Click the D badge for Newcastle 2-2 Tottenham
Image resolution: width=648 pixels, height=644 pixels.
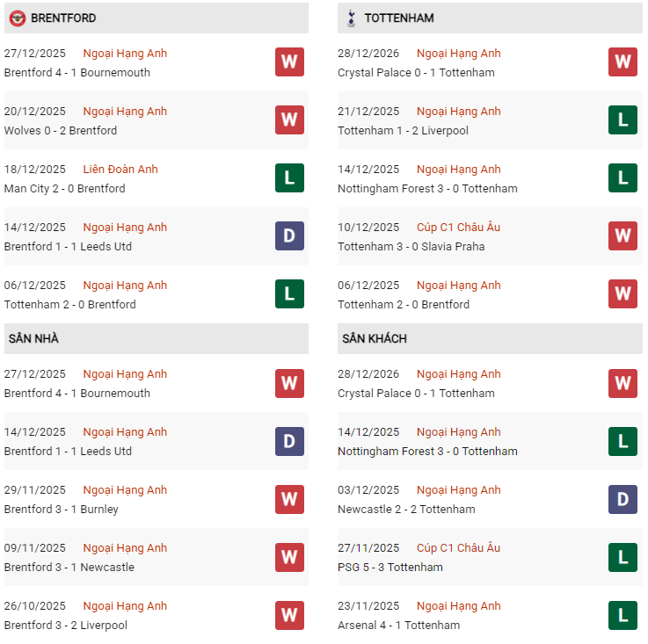623,499
